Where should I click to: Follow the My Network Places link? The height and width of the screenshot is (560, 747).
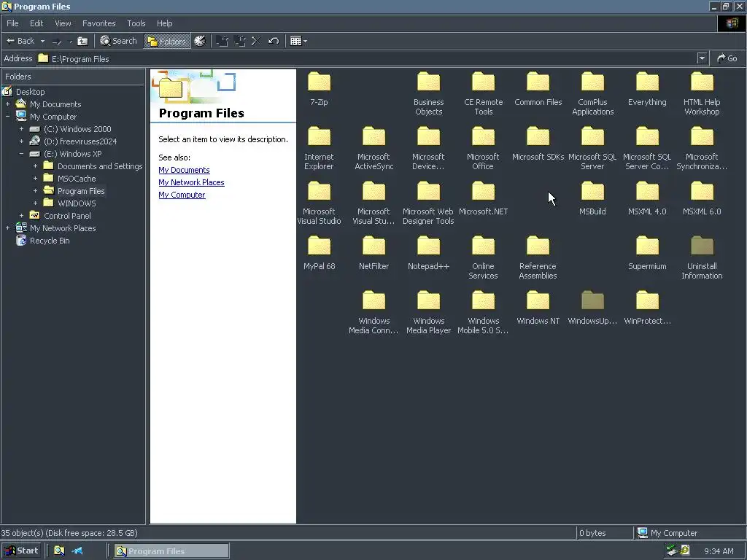pos(191,182)
